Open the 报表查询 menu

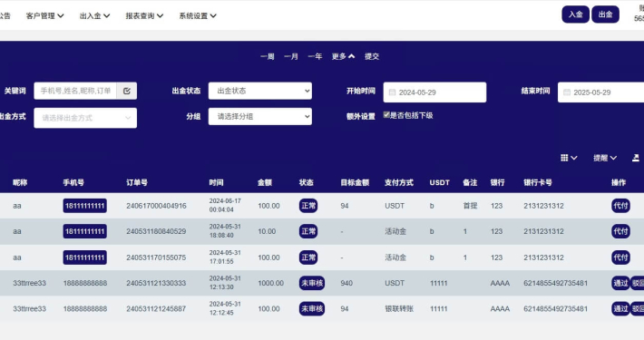click(x=144, y=15)
